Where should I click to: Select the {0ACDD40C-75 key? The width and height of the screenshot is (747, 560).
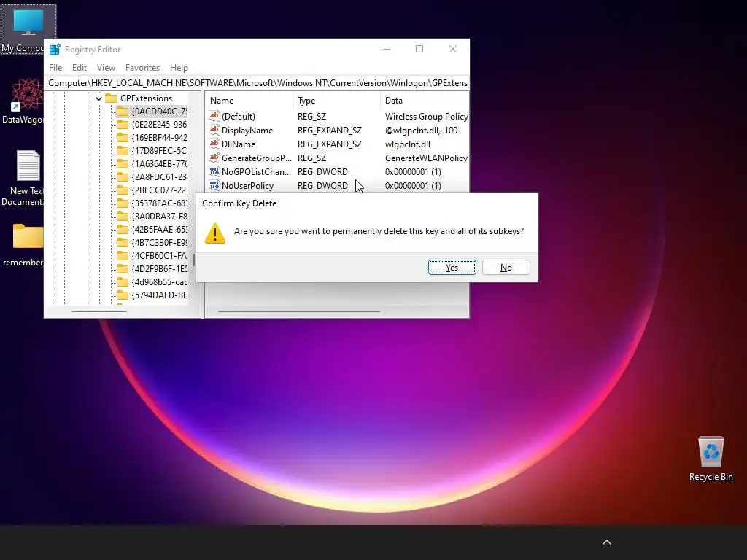159,112
